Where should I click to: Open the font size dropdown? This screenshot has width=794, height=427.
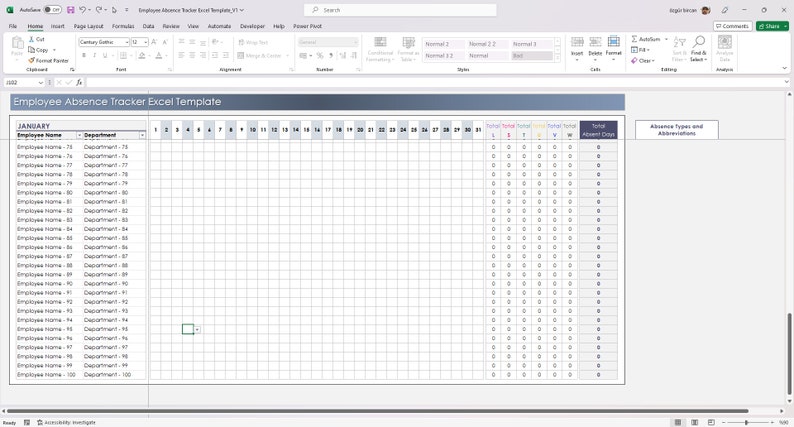146,42
